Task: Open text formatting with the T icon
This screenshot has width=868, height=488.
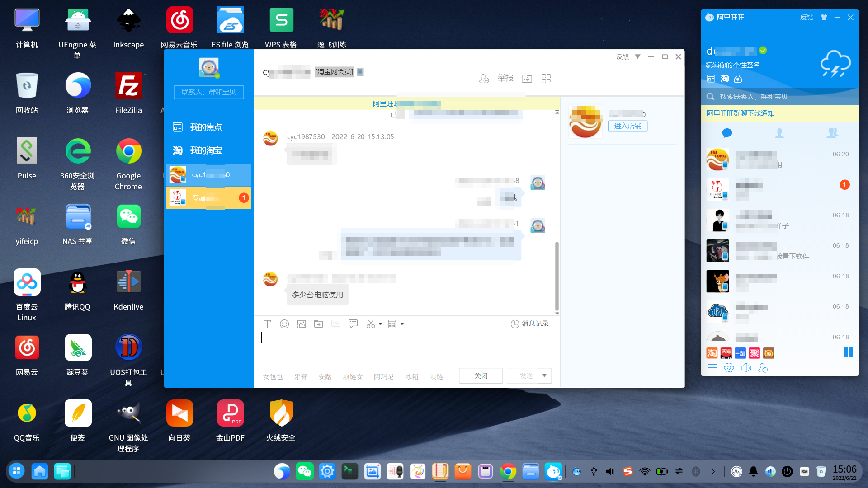Action: click(267, 324)
